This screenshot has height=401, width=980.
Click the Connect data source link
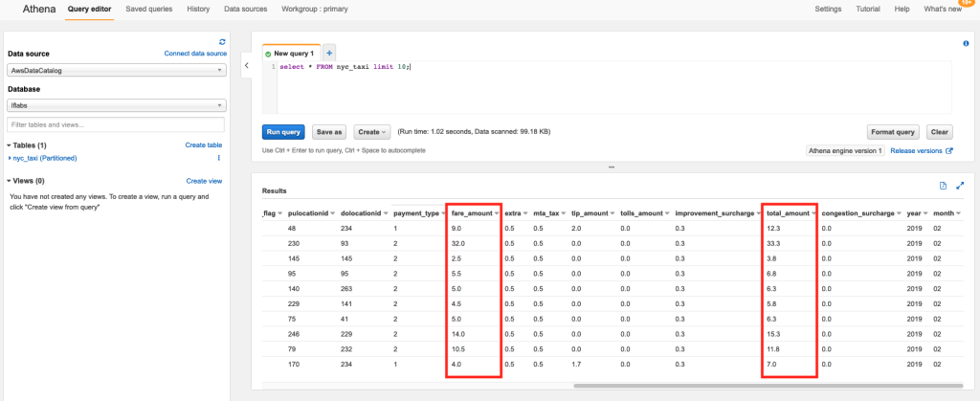[x=195, y=54]
